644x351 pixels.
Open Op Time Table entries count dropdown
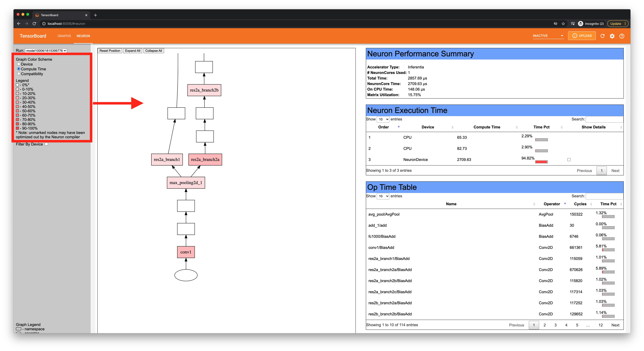(383, 196)
